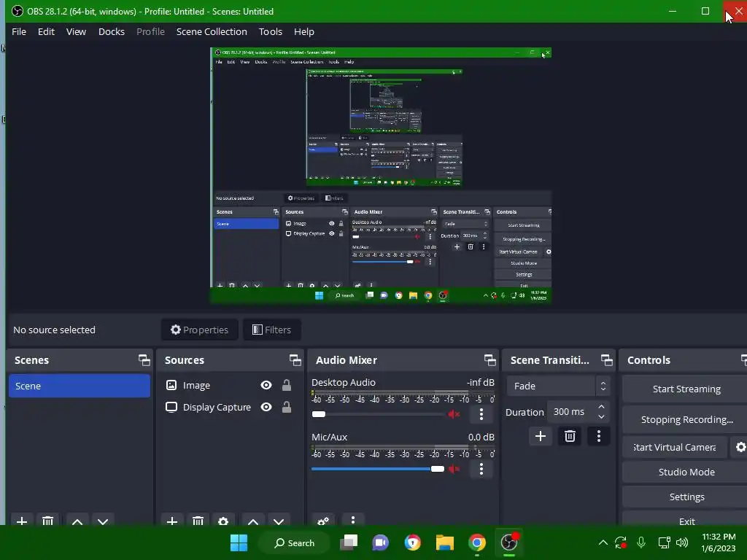Click Start Streaming button

click(686, 389)
